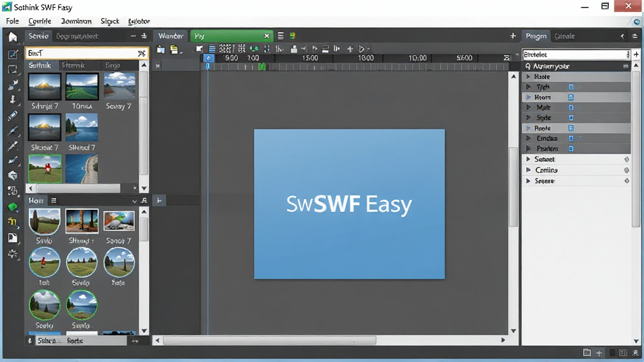Toggle the blue box on the Rnote row

pos(571,128)
